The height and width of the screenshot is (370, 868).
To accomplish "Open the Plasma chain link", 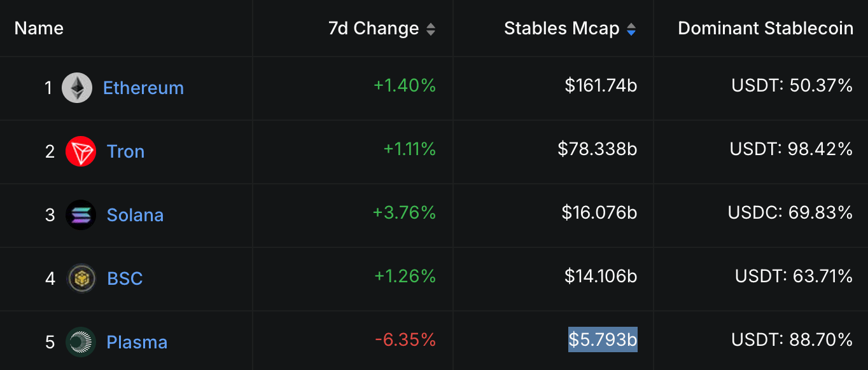I will pos(137,342).
